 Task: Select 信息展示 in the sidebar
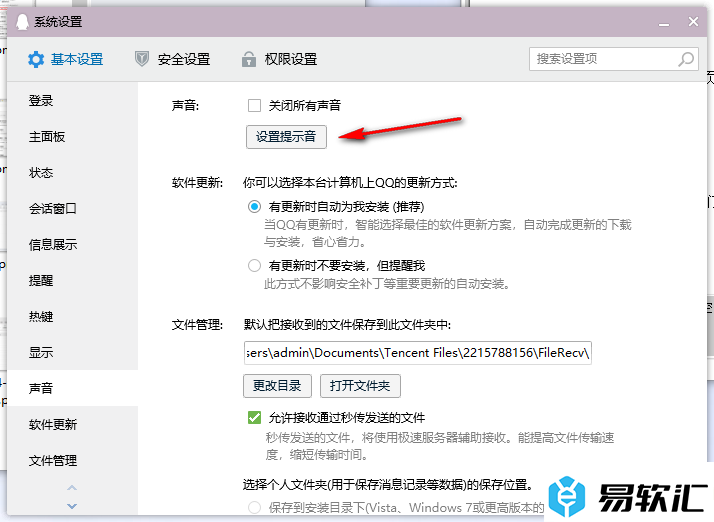coord(72,245)
